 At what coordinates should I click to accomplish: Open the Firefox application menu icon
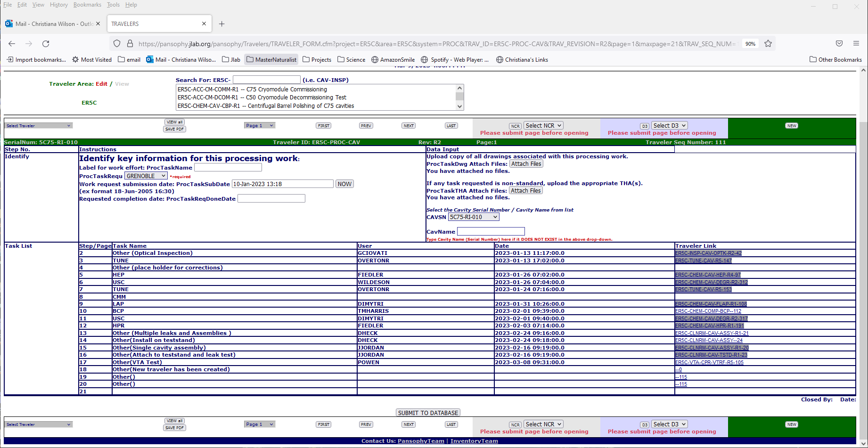[856, 43]
